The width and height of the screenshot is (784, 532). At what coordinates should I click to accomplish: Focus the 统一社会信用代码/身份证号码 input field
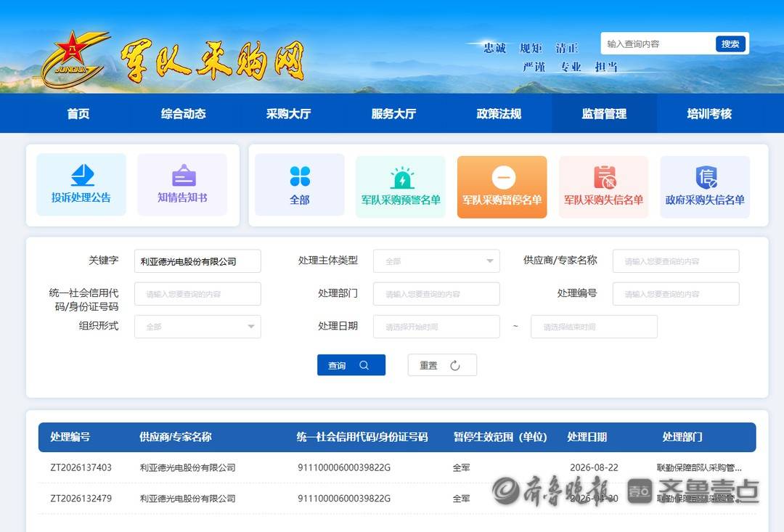197,294
